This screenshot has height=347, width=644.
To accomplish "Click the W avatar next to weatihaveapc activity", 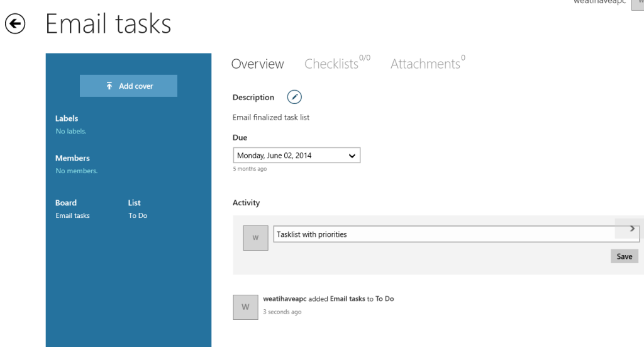I will pyautogui.click(x=246, y=307).
